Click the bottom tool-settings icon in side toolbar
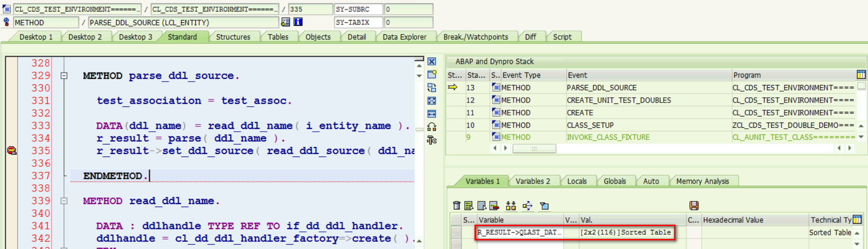The width and height of the screenshot is (868, 249). tap(432, 140)
